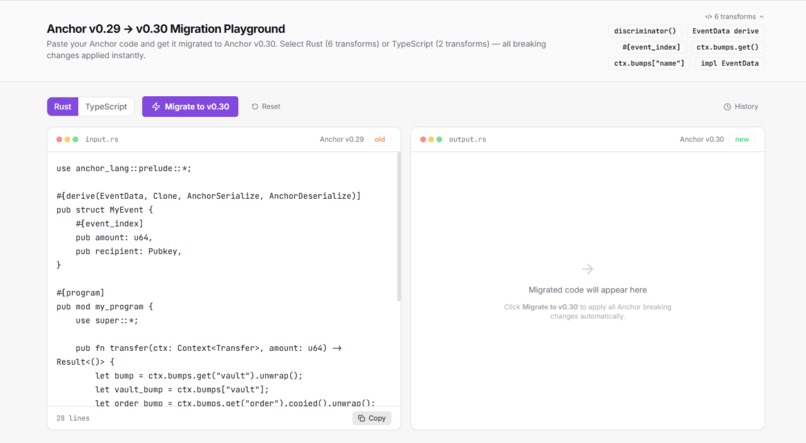Open the History panel
This screenshot has width=806, height=443.
[741, 106]
